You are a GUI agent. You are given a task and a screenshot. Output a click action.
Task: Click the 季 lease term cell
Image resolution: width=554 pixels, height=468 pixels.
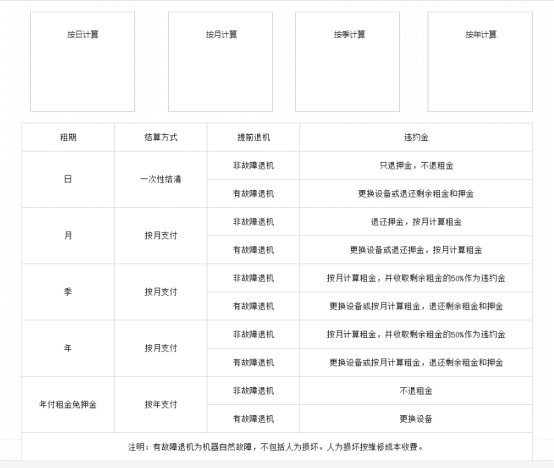tap(68, 292)
